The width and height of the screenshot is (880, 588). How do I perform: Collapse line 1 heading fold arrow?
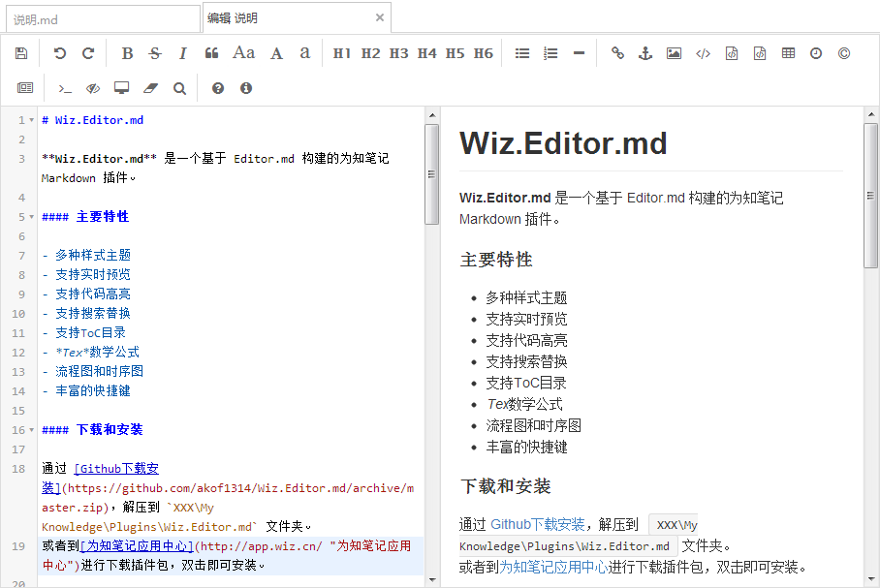(31, 120)
